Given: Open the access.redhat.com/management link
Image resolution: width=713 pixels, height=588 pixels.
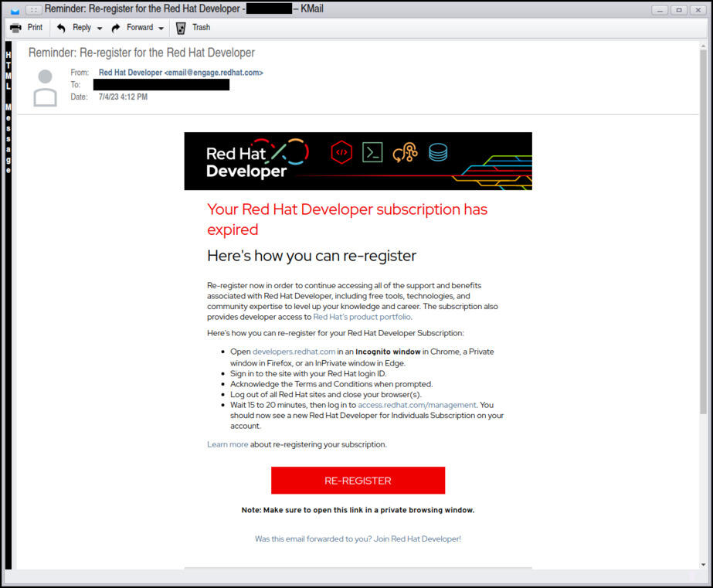Looking at the screenshot, I should click(x=417, y=405).
